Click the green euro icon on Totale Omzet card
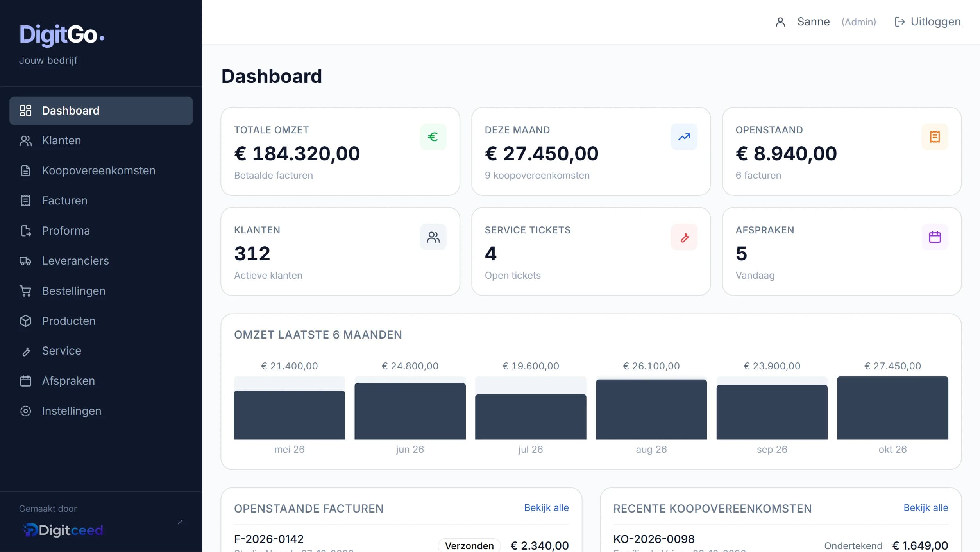This screenshot has width=980, height=552. click(433, 137)
